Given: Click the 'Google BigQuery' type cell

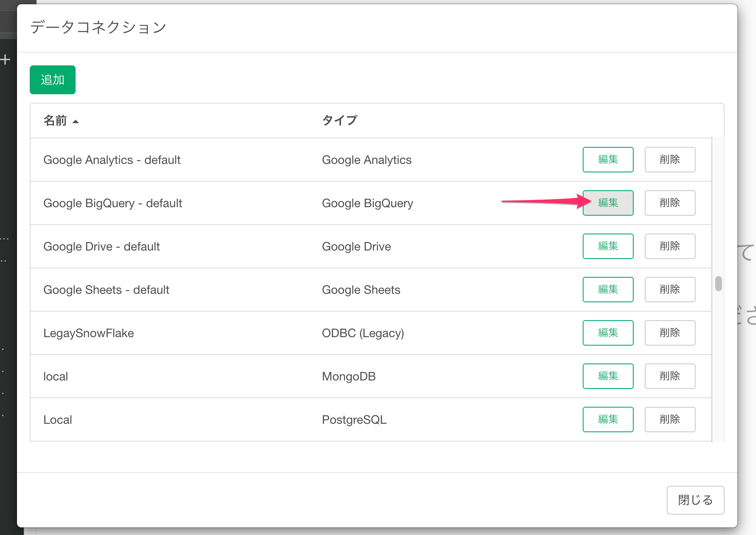Looking at the screenshot, I should tap(367, 203).
